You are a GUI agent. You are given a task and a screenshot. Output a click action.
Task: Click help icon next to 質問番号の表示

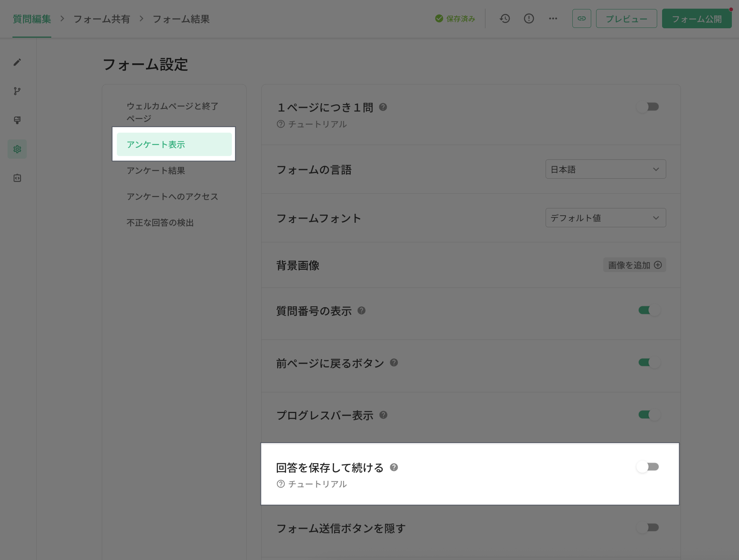(362, 311)
